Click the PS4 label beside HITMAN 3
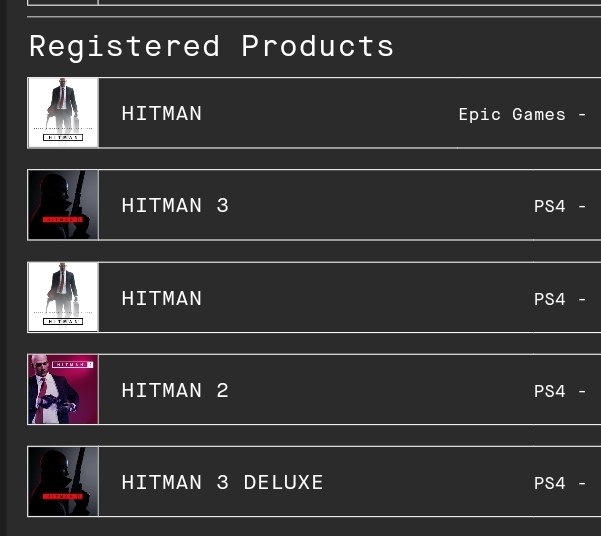The width and height of the screenshot is (601, 536). 550,206
